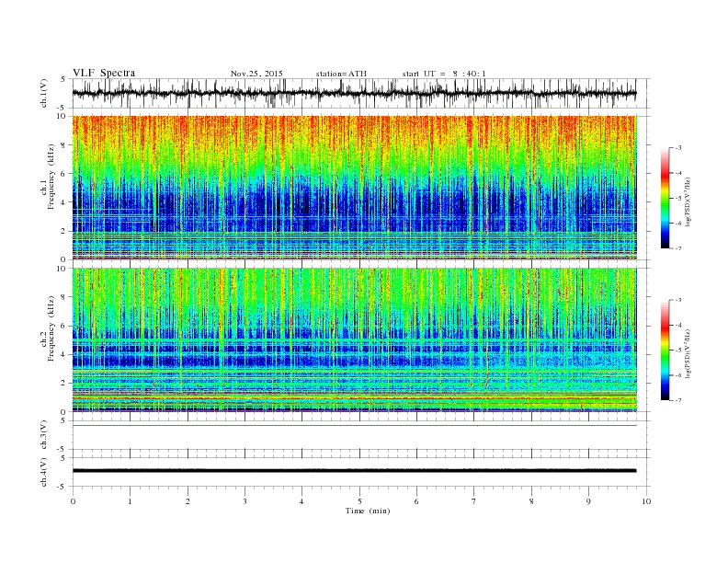Click the flat ch.3 voltage line
The width and height of the screenshot is (728, 563).
click(x=354, y=426)
